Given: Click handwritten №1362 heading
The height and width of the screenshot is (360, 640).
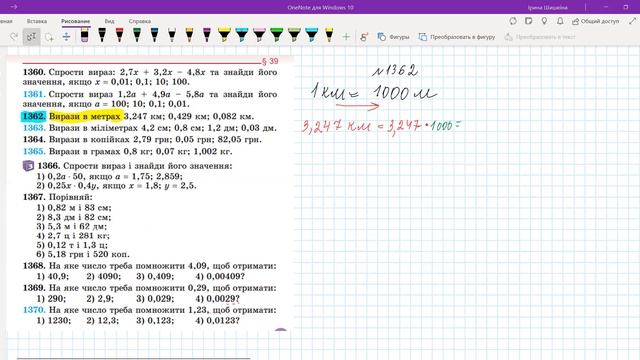Looking at the screenshot, I should pos(395,71).
